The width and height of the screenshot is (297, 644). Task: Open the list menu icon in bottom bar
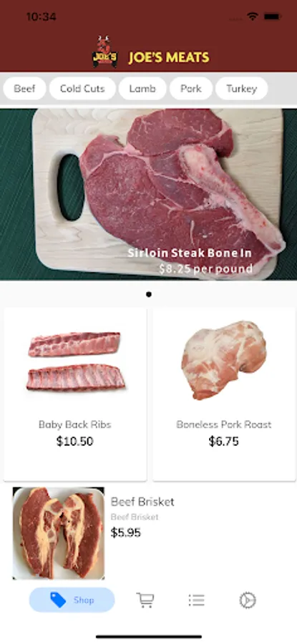click(196, 600)
